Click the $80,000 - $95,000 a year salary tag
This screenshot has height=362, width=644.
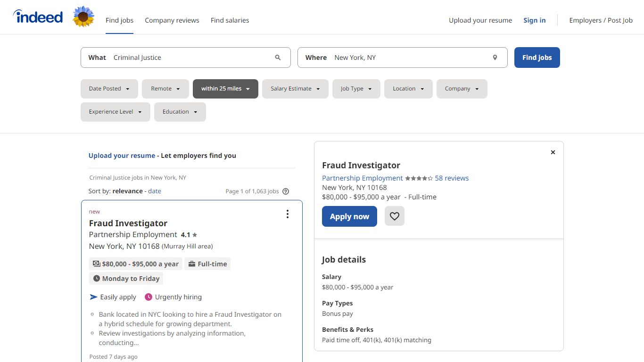tap(135, 264)
